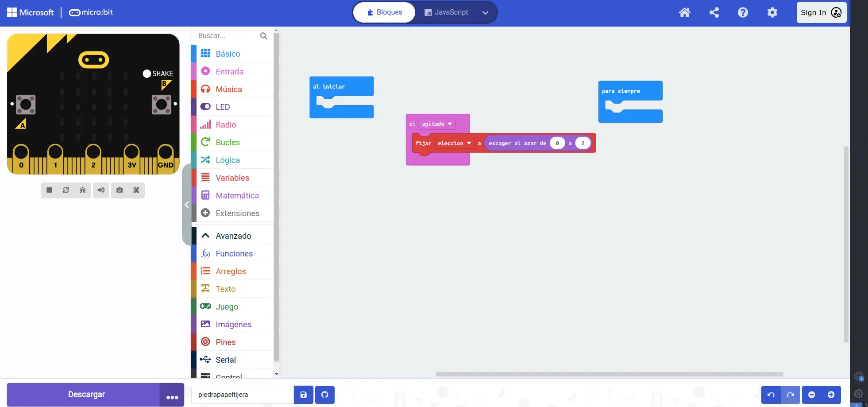868x407 pixels.
Task: Launch simulator in fullscreen mode
Action: point(136,190)
